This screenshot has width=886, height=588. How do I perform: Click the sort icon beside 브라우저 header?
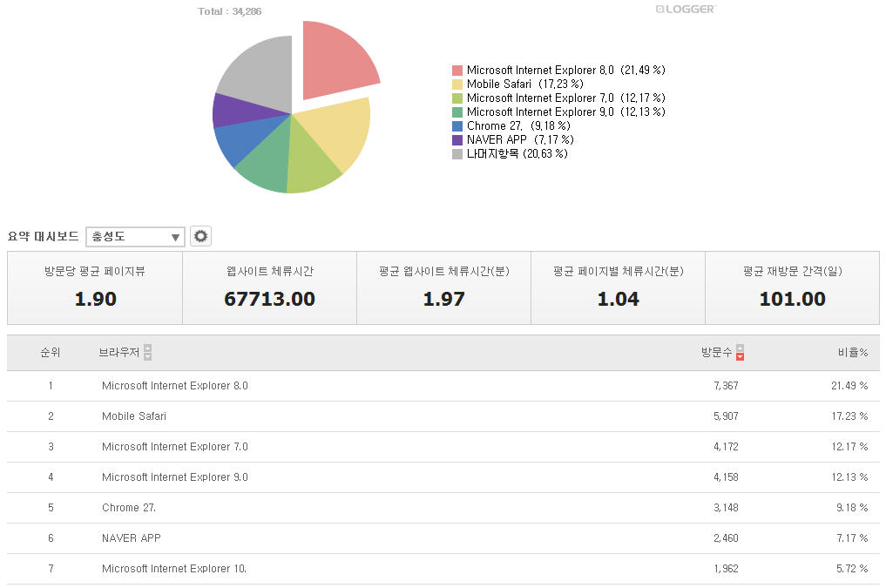pyautogui.click(x=147, y=353)
